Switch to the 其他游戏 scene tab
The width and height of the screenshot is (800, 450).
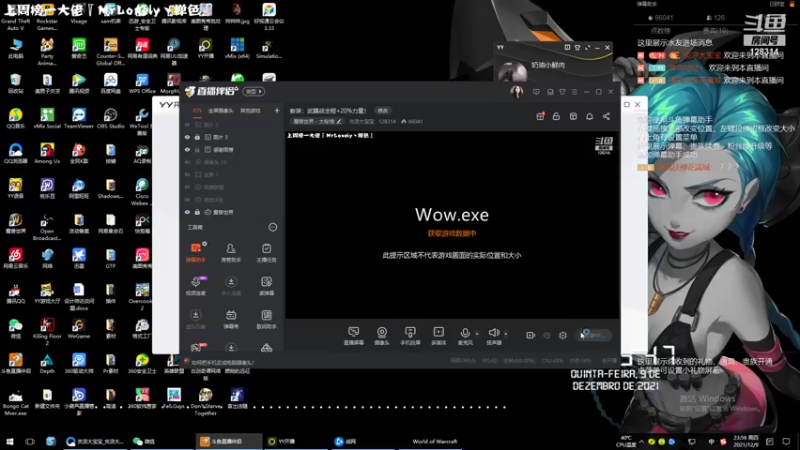coord(250,110)
